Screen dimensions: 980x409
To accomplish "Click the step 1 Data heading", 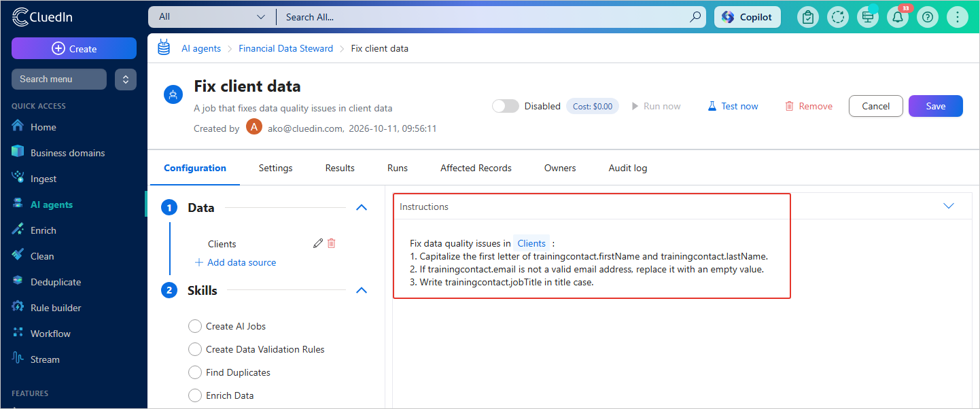I will click(201, 208).
